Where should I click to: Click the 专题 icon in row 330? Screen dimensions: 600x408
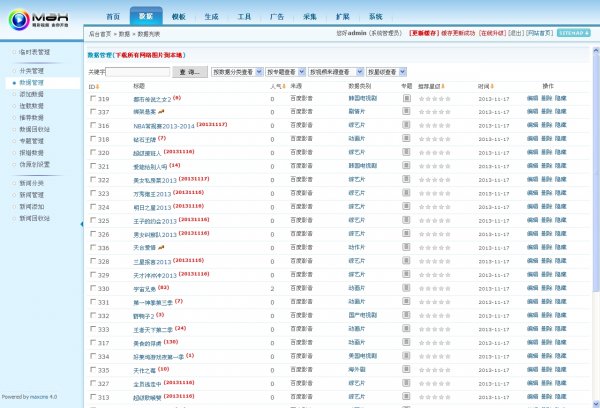coord(406,288)
